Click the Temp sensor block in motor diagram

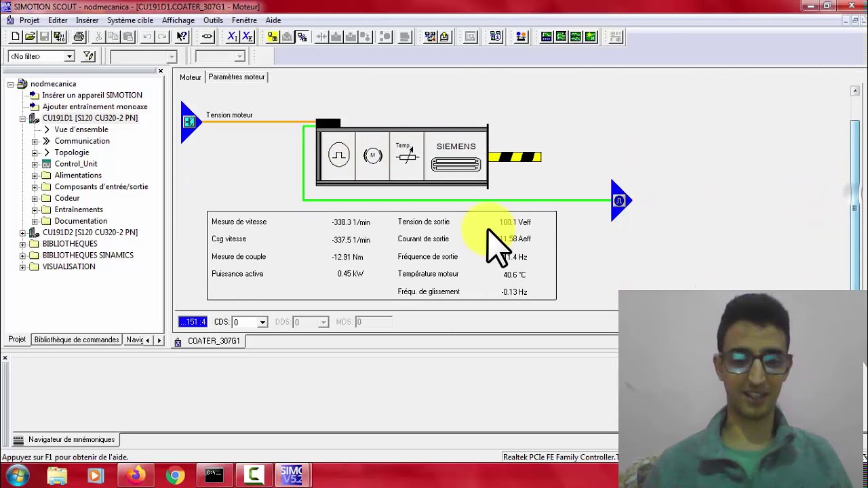pyautogui.click(x=406, y=156)
